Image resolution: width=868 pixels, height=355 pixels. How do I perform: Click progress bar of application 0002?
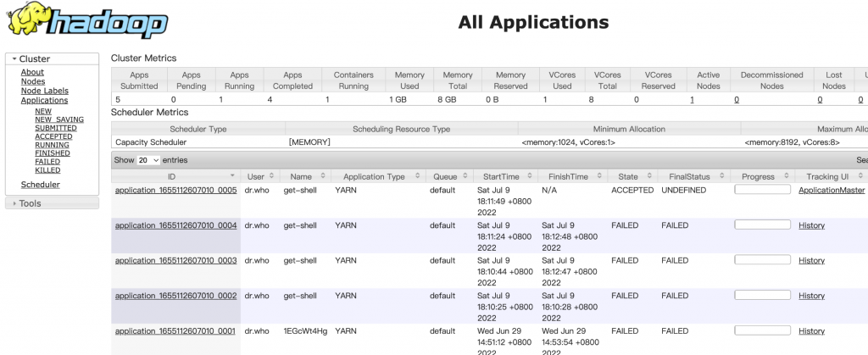click(x=762, y=295)
